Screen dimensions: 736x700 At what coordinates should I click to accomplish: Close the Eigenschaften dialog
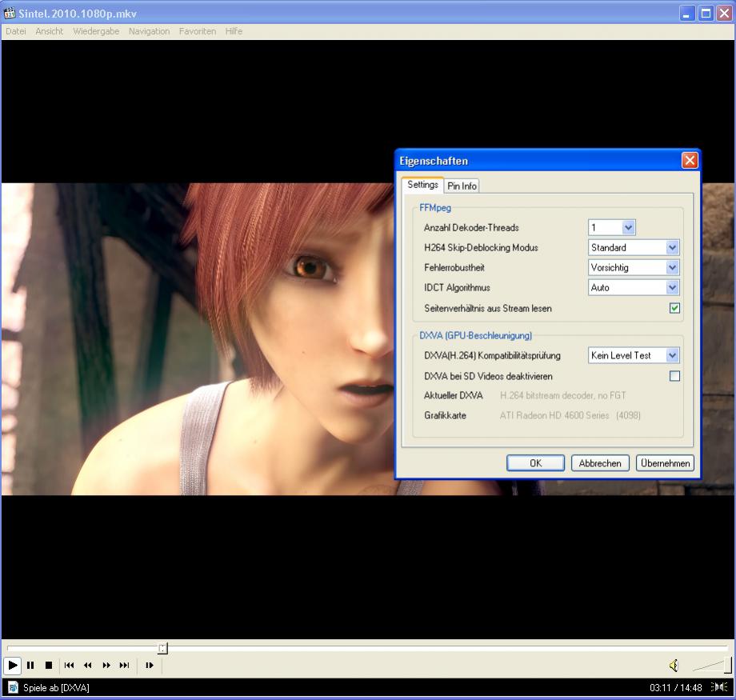tap(690, 161)
